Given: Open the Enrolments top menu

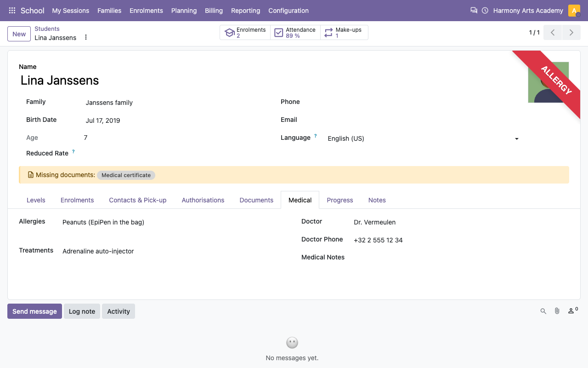Looking at the screenshot, I should coord(146,11).
